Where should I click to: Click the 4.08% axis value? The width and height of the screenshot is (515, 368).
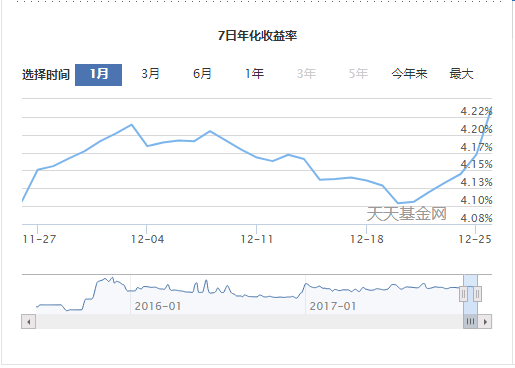tap(476, 218)
